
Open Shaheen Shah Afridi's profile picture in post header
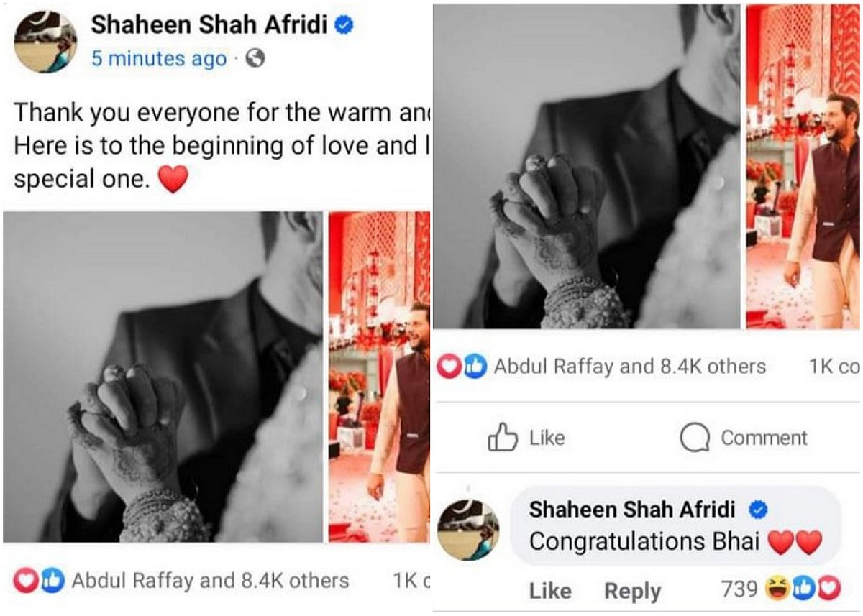tap(45, 42)
